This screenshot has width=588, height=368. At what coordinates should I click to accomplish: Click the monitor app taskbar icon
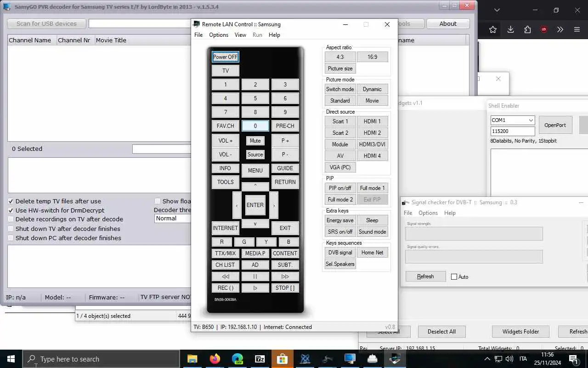click(350, 359)
